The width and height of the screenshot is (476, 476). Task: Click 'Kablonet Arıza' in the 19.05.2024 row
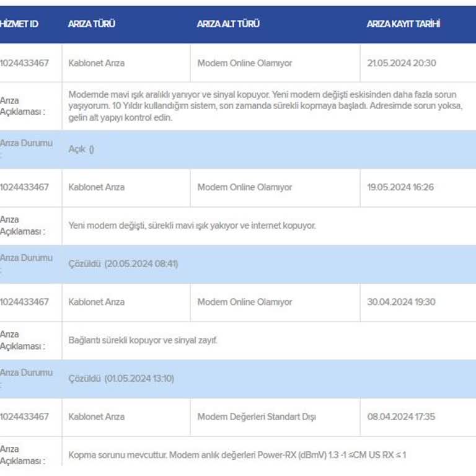97,187
